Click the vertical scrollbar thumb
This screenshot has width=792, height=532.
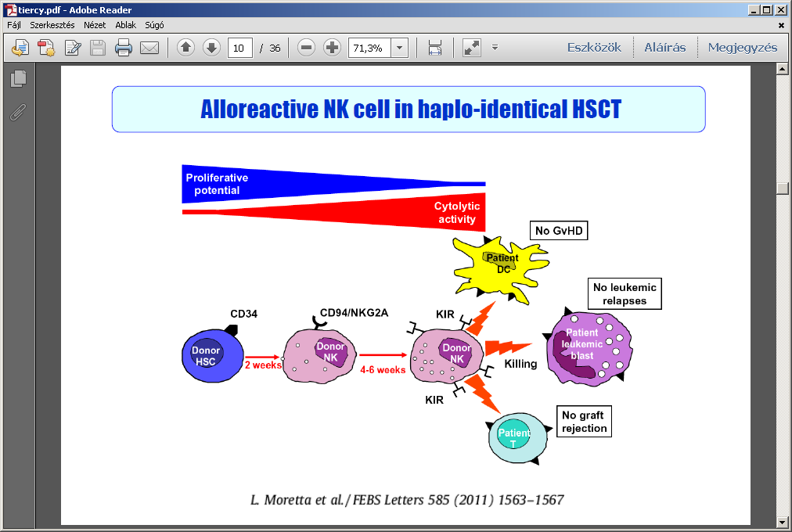point(783,189)
